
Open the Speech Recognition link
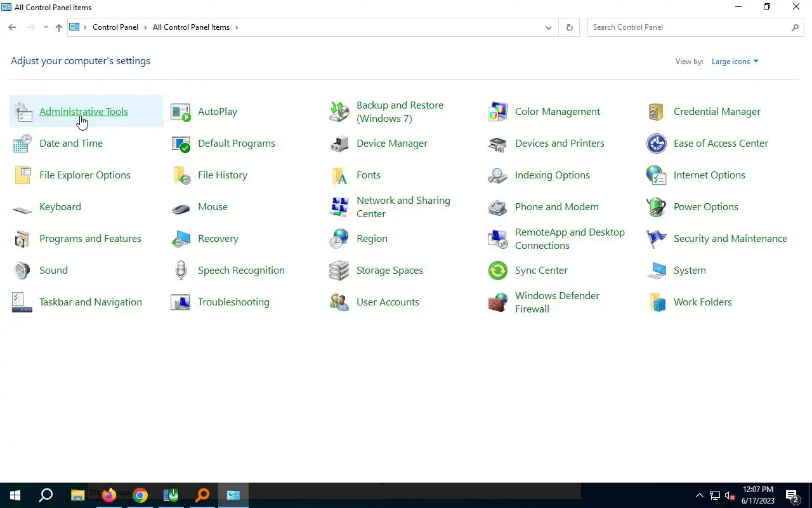241,271
